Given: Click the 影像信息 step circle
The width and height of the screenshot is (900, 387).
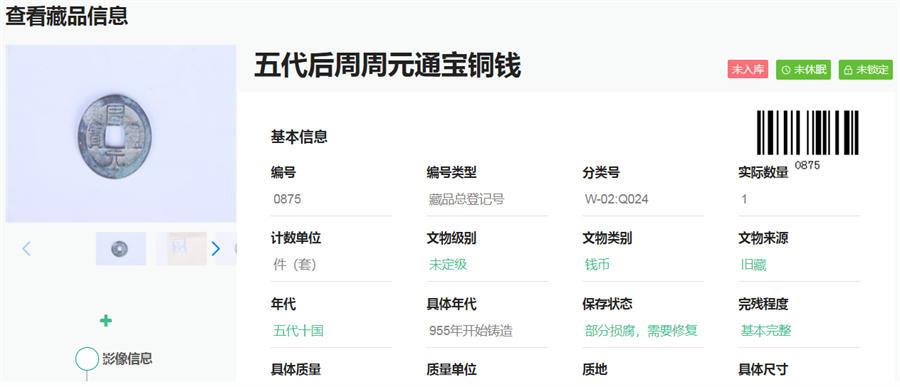Looking at the screenshot, I should (87, 359).
